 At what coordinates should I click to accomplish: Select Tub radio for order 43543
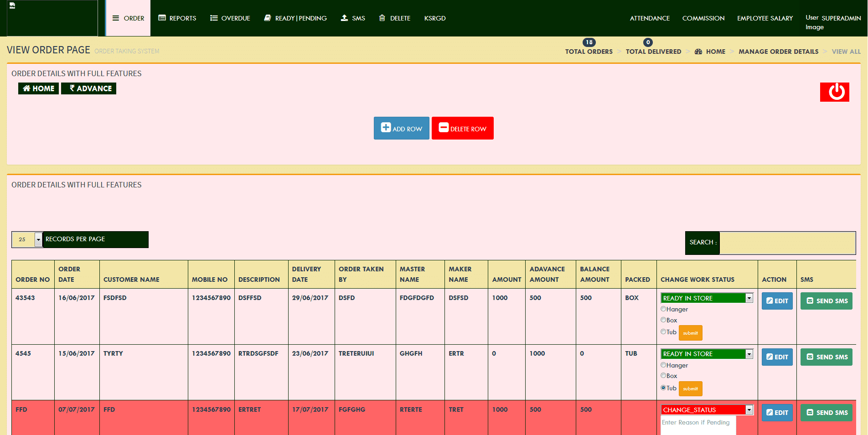(663, 332)
